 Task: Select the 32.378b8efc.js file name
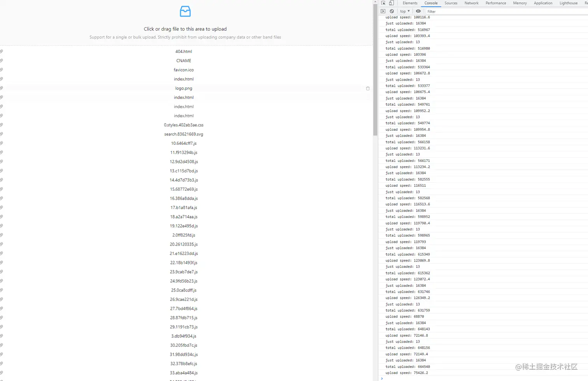[184, 363]
